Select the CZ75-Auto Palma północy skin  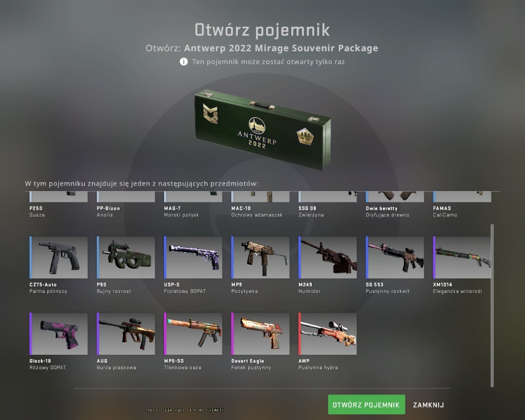point(58,257)
